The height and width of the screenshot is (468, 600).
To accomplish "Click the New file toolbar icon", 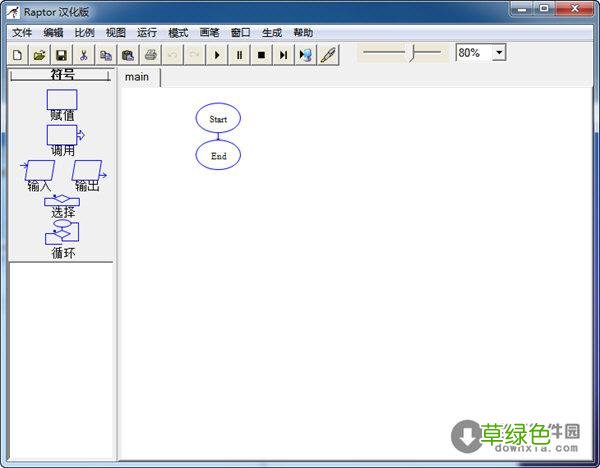I will tap(17, 54).
